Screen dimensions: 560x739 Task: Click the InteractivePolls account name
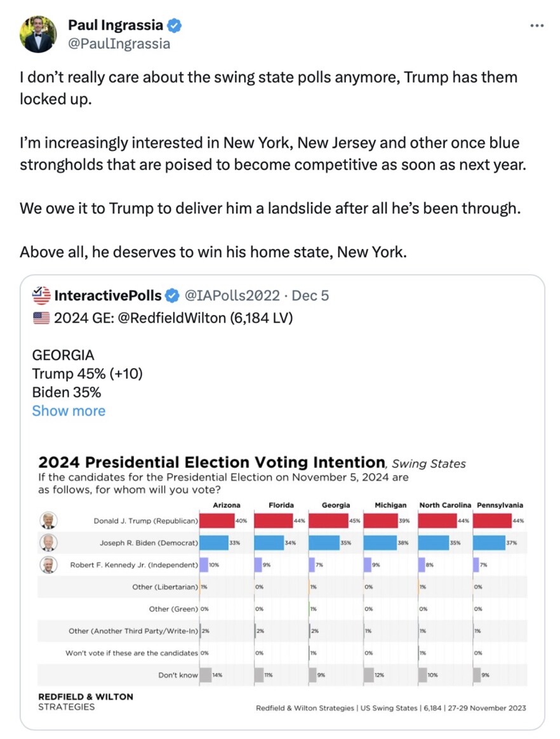coord(108,295)
